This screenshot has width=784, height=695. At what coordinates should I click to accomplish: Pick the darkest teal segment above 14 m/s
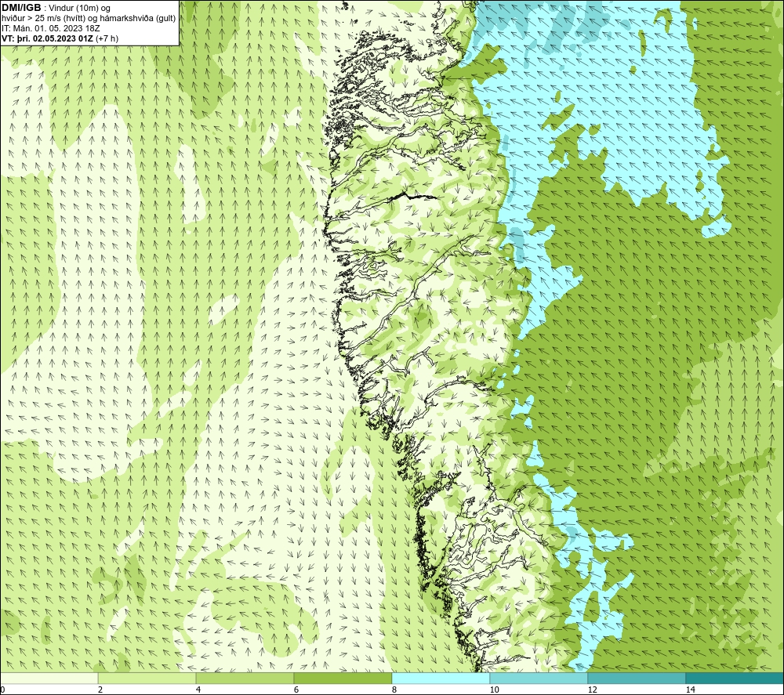point(735,678)
